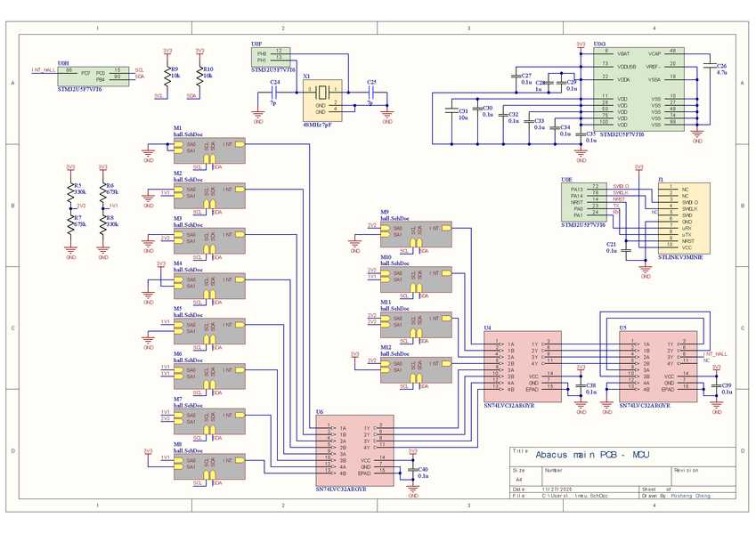Select the U5 SN74LVC32ARGYR component
The width and height of the screenshot is (756, 534).
pyautogui.click(x=658, y=366)
